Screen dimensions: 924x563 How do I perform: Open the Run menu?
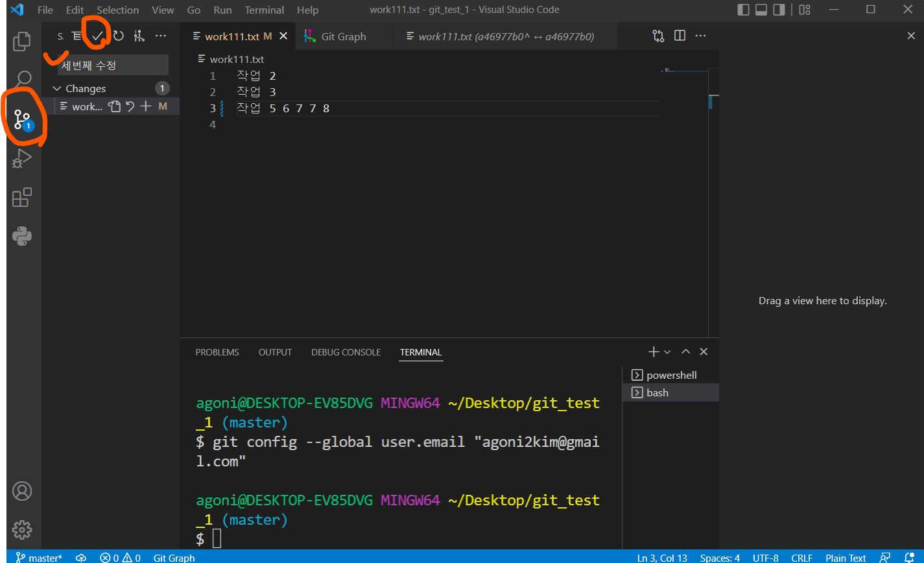[x=222, y=10]
